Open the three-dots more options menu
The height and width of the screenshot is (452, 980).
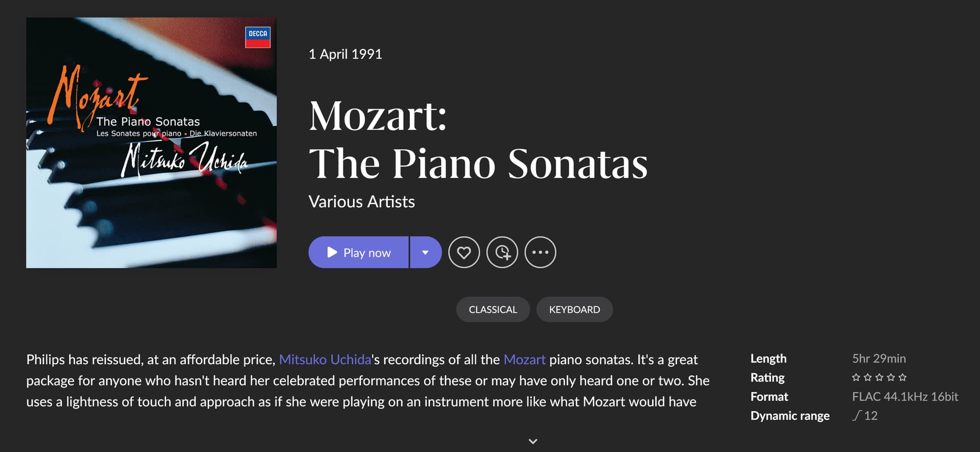tap(540, 252)
